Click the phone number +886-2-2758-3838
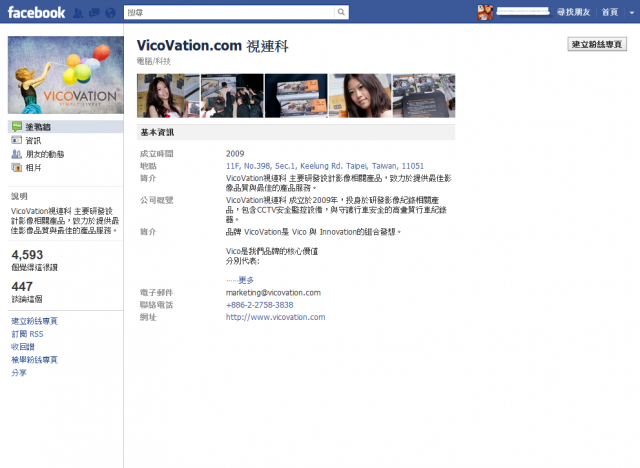 pyautogui.click(x=260, y=305)
